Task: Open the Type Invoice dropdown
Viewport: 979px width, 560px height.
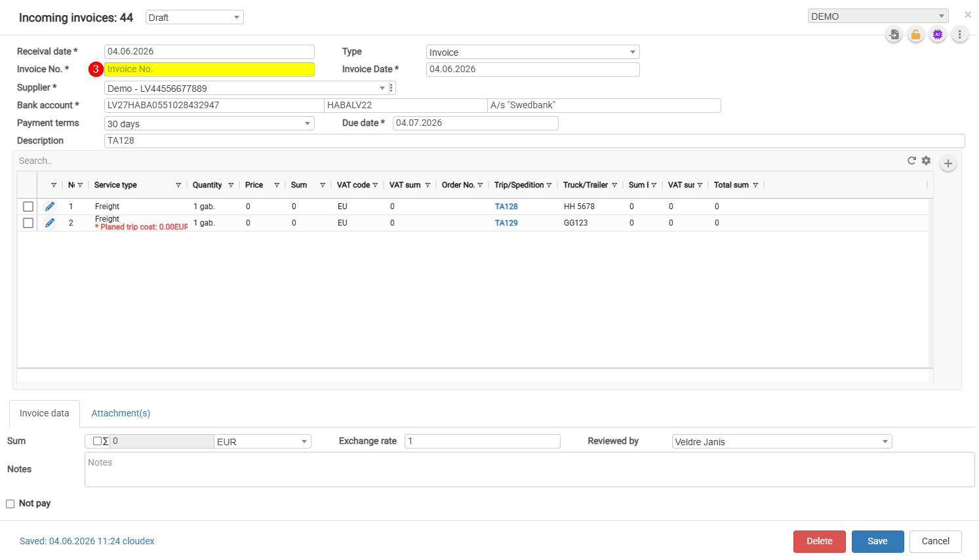Action: pyautogui.click(x=533, y=52)
